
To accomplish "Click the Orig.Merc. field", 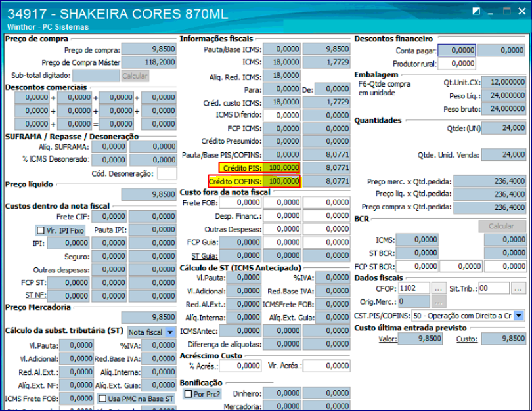I will pyautogui.click(x=414, y=302).
